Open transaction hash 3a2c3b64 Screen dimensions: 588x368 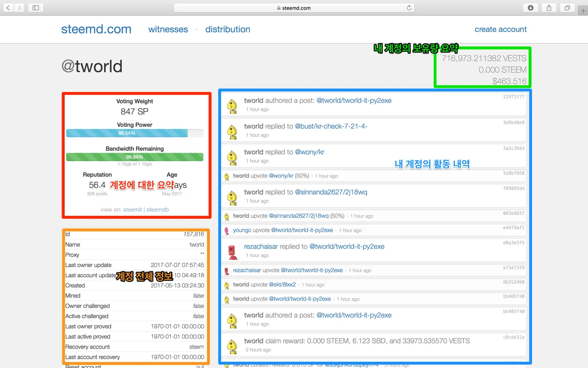514,148
